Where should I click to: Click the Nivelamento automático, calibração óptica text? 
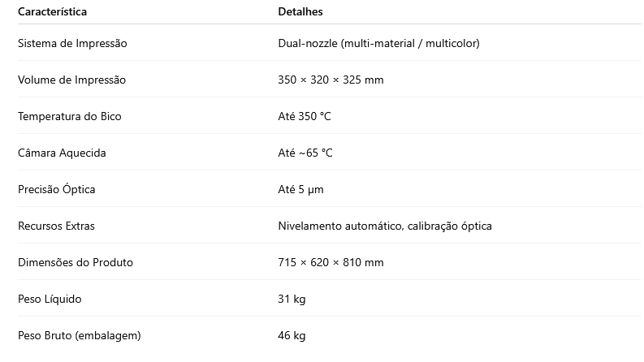[385, 226]
